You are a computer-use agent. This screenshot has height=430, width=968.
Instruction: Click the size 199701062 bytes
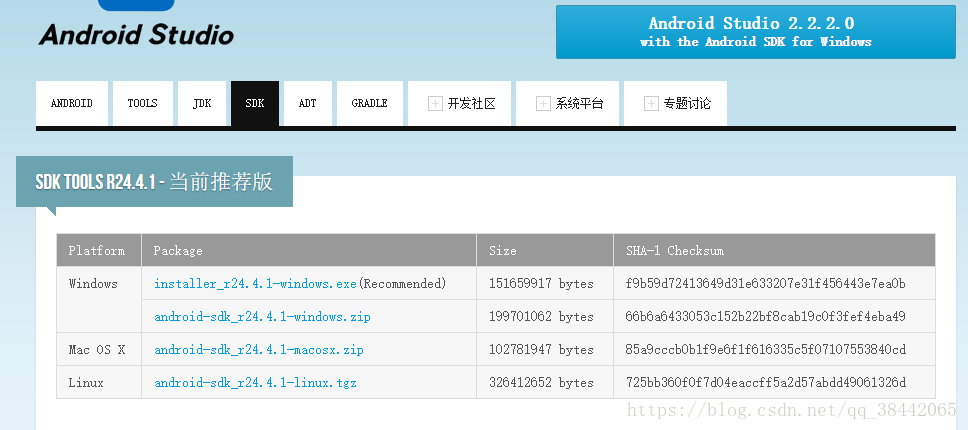[x=541, y=317]
